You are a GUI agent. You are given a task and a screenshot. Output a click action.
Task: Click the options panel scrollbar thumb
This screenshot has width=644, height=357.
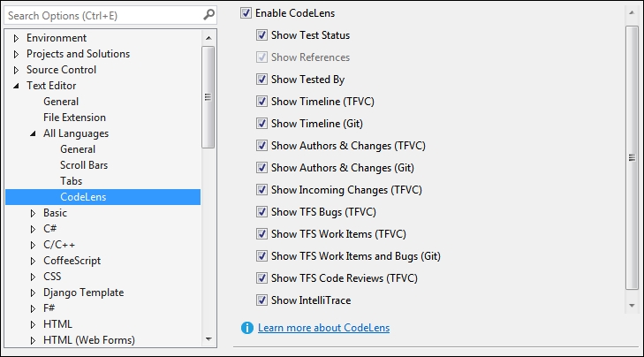(x=632, y=157)
